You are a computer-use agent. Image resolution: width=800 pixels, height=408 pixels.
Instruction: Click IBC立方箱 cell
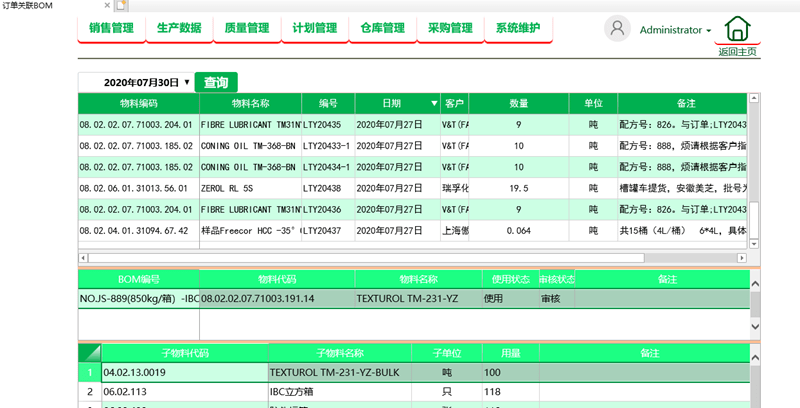pos(340,392)
